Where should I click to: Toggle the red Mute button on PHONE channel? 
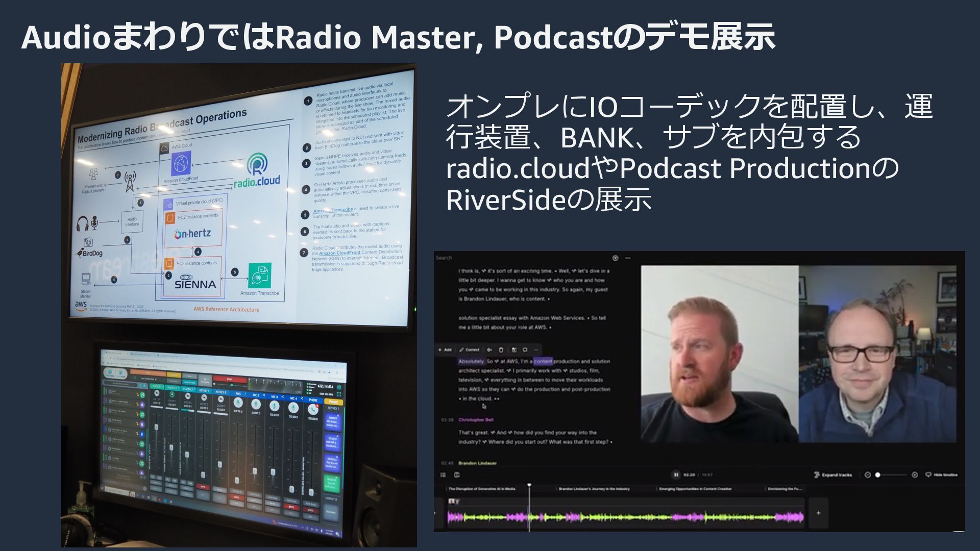(311, 510)
